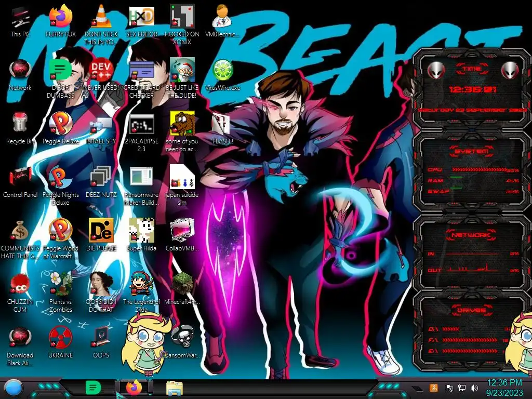Click the right alien head logo in widget
Viewport: 532px width, 399px height.
point(510,71)
